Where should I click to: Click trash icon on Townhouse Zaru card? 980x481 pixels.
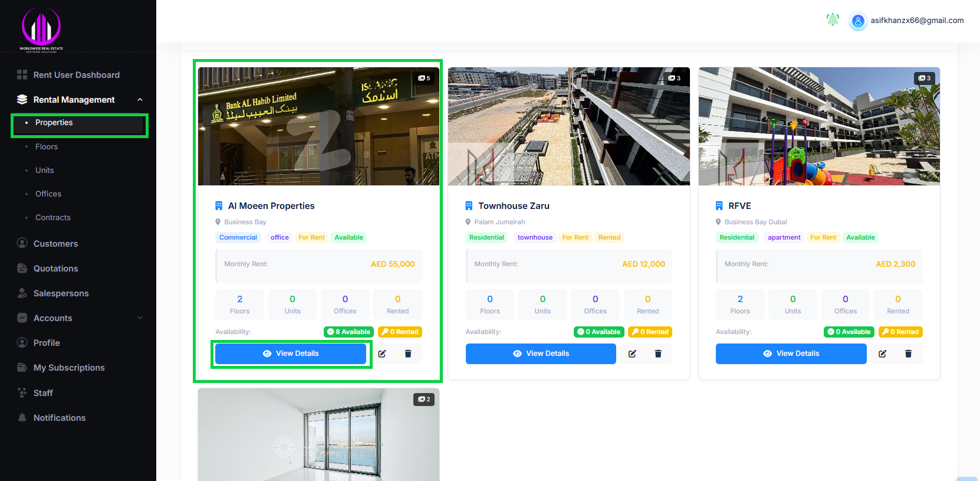pyautogui.click(x=658, y=354)
